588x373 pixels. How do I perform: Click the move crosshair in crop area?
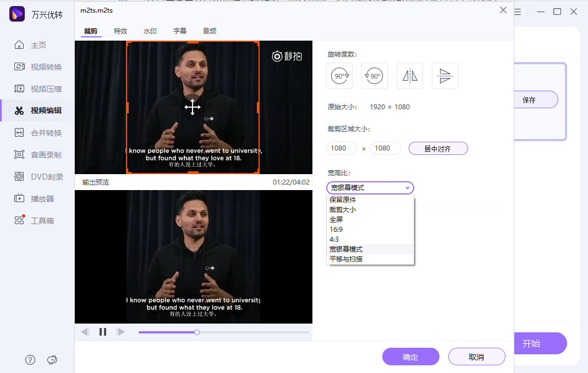point(193,107)
